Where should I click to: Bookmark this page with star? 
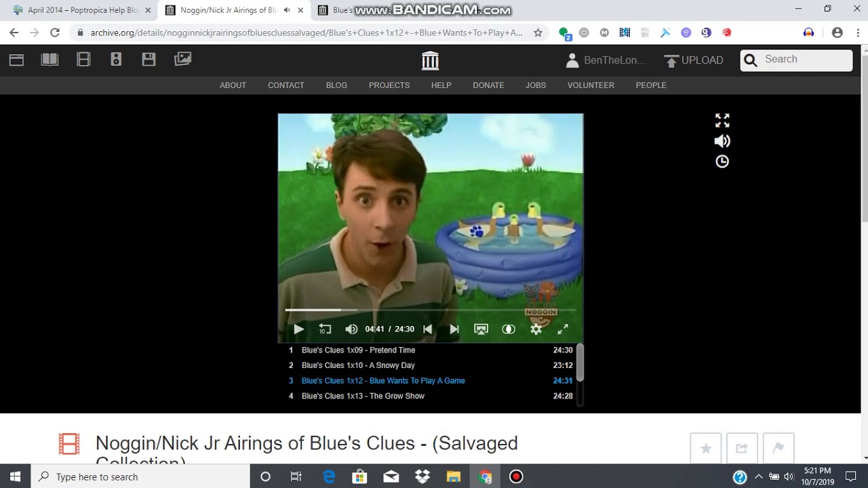[538, 33]
